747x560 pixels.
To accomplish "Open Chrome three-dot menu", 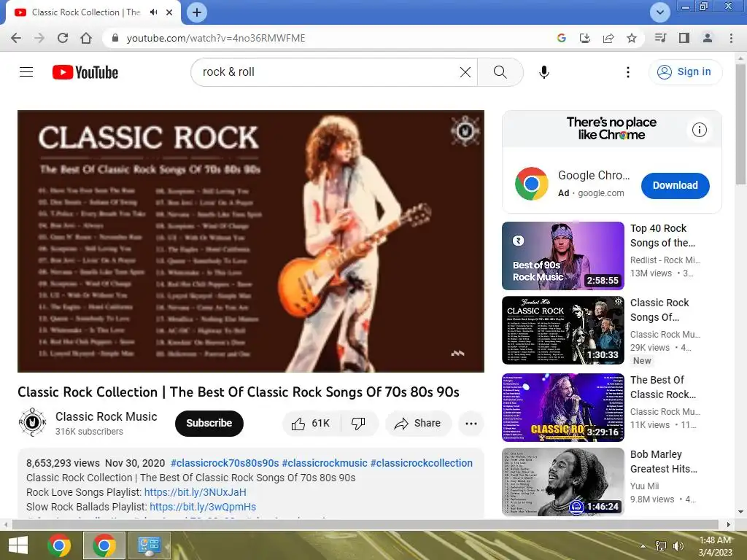I will (731, 38).
